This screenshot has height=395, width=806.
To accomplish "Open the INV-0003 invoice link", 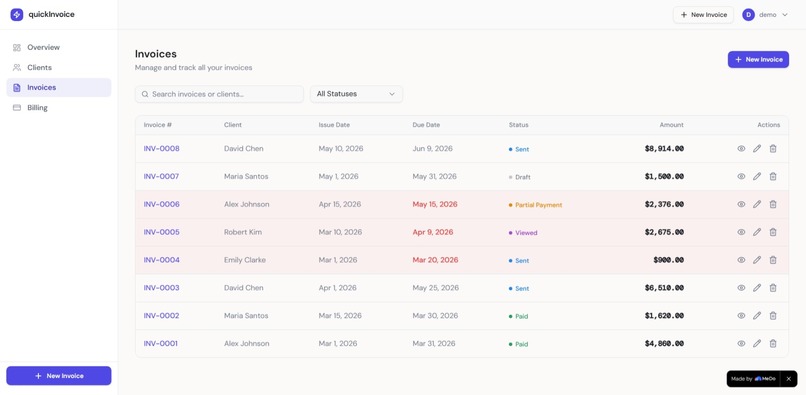I will tap(161, 288).
